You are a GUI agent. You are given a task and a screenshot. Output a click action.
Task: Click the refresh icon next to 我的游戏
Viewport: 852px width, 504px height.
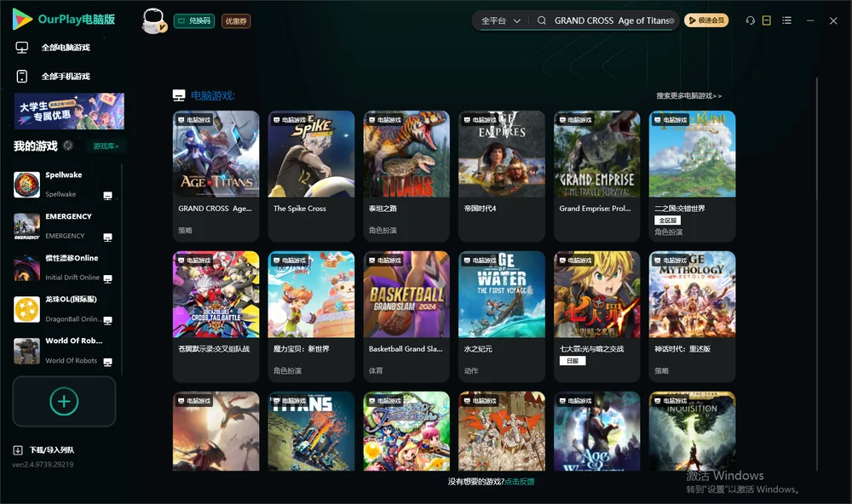coord(68,146)
